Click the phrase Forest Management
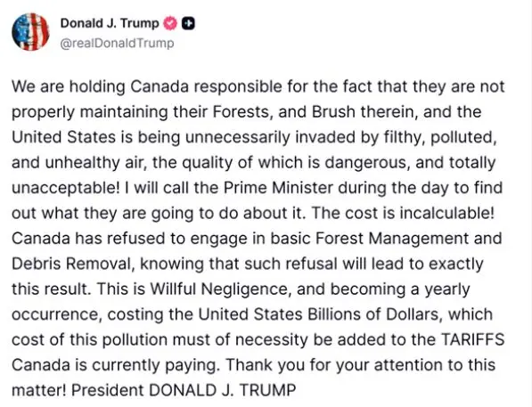This screenshot has width=532, height=407. (x=392, y=239)
